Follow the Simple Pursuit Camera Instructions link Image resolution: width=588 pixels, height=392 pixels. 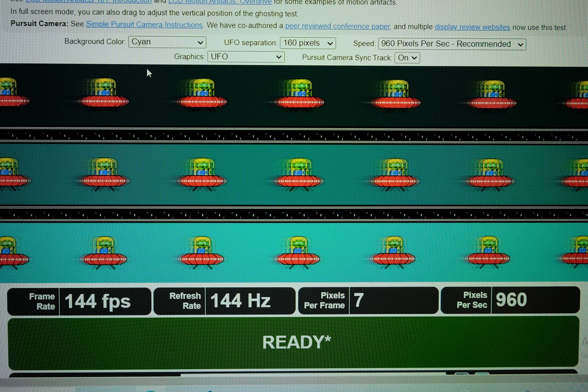[x=144, y=25]
